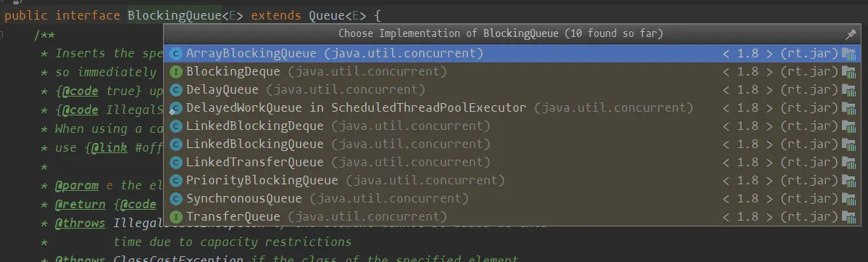The width and height of the screenshot is (868, 262).
Task: Click the BlockingDeque interface icon
Action: [x=176, y=72]
